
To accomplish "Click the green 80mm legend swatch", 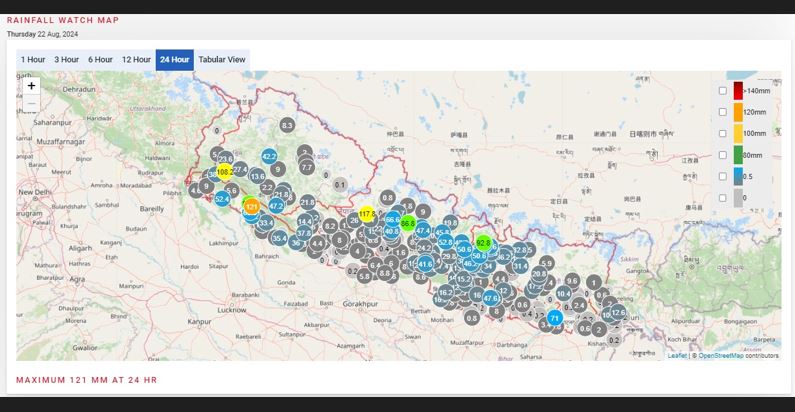I will click(738, 155).
